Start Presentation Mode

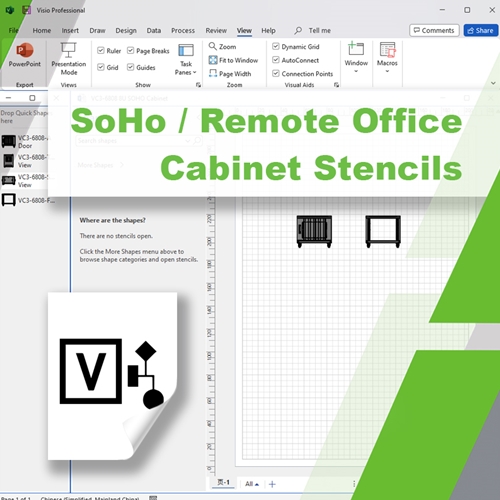click(x=69, y=59)
